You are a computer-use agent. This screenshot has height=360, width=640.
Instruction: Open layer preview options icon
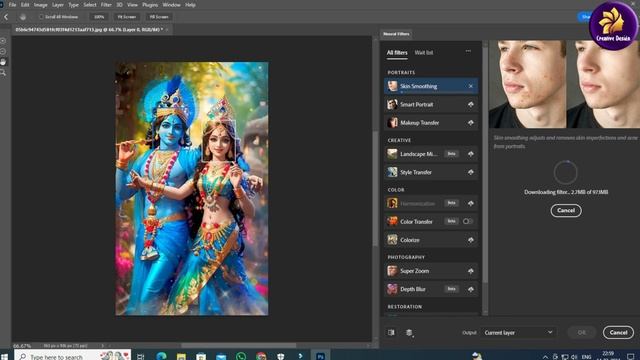point(409,333)
